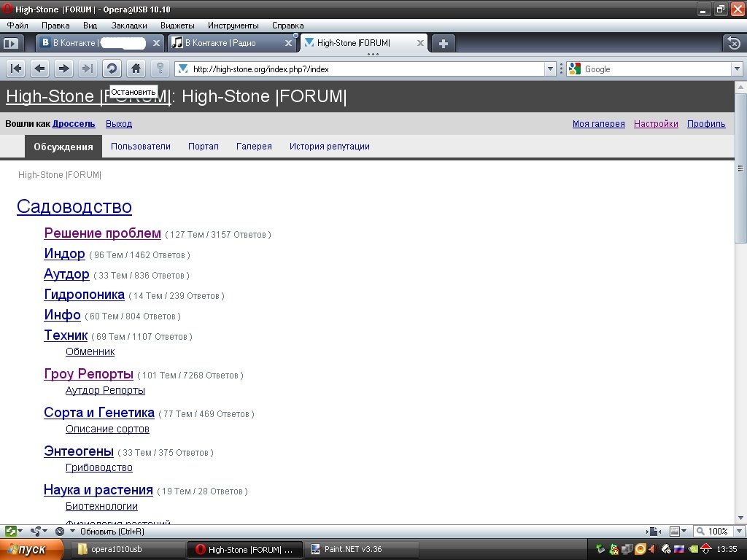Open the Инструменты menu
This screenshot has width=747, height=560.
[x=233, y=26]
